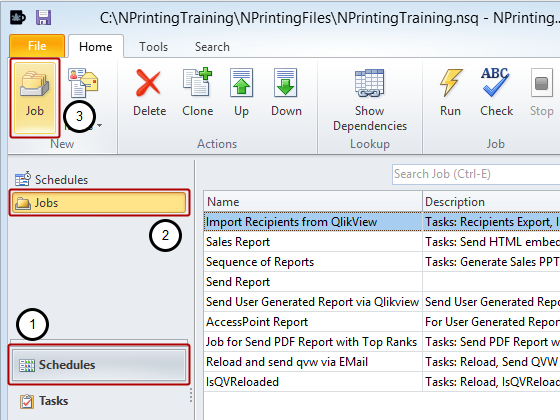Check the job with the ABC icon

point(496,93)
